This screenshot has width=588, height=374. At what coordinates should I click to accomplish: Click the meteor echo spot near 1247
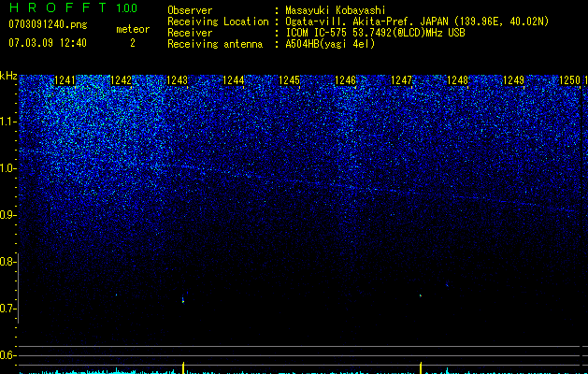click(x=421, y=295)
